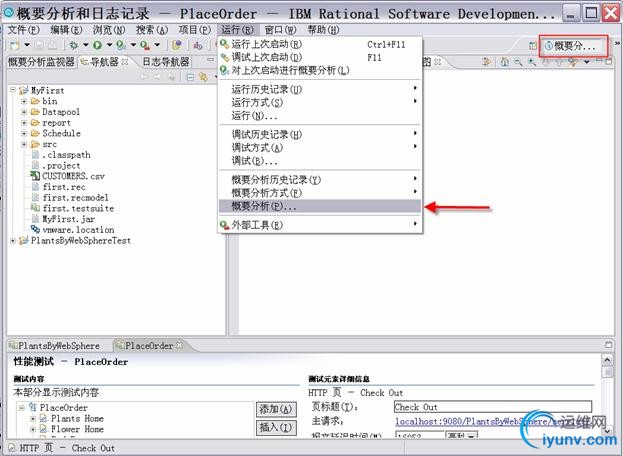Viewport: 623px width, 456px height.
Task: Select 对上次启动进行概要分析(L) menu entry
Action: tap(320, 70)
